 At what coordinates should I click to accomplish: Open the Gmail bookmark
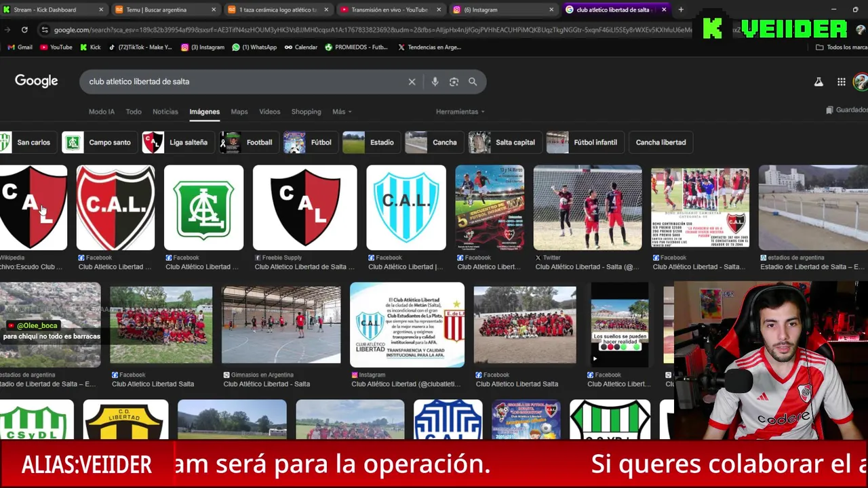click(x=20, y=47)
